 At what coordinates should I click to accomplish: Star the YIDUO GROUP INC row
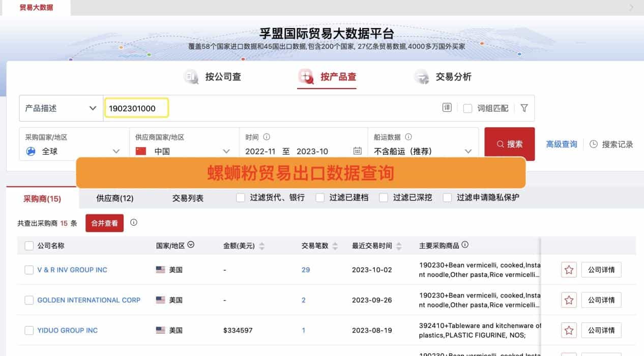pyautogui.click(x=569, y=331)
